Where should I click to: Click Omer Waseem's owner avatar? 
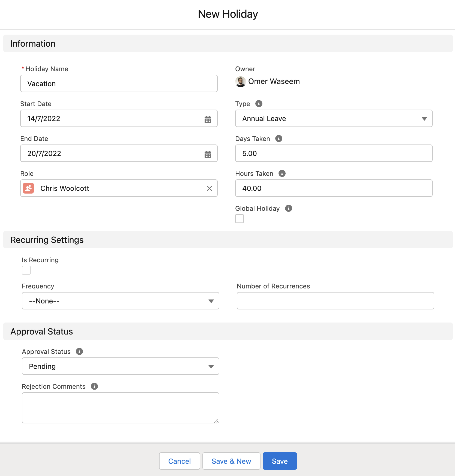coord(240,82)
